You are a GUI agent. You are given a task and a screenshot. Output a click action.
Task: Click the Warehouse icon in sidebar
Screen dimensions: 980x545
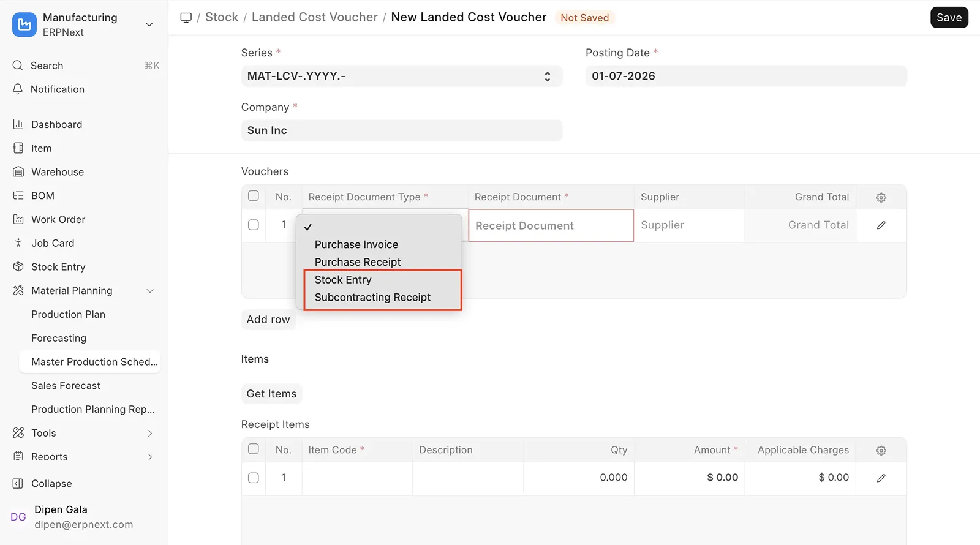(18, 172)
